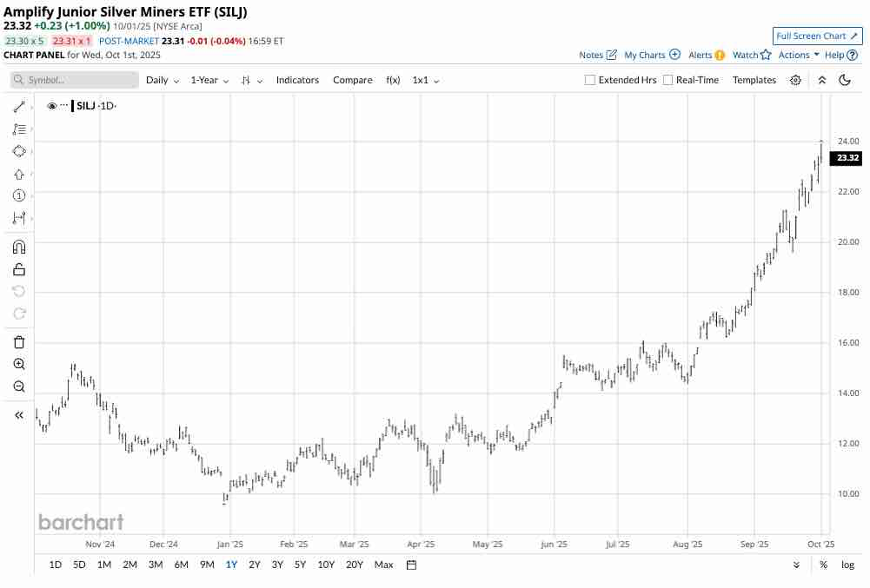Select the 1D range tab
The image size is (870, 588).
pyautogui.click(x=56, y=565)
